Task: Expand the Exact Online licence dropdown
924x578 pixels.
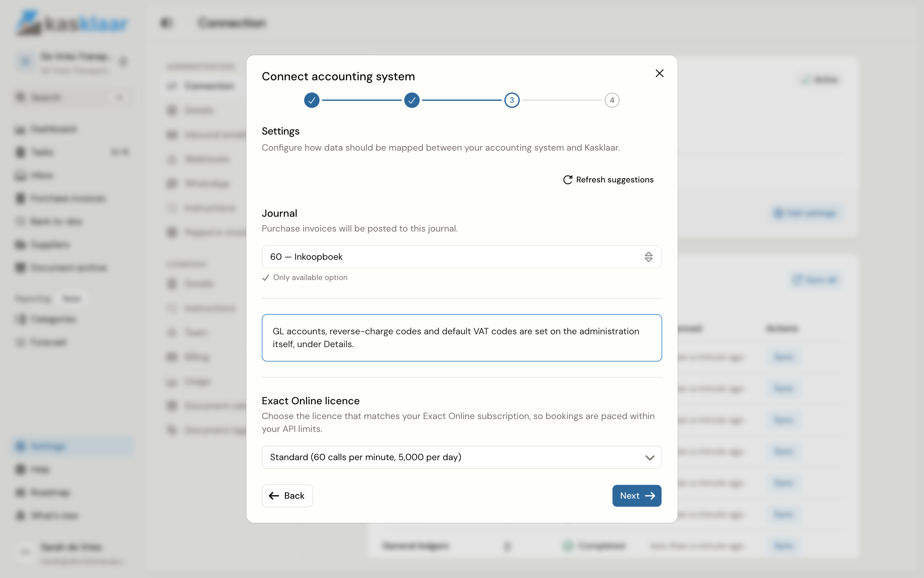Action: click(462, 457)
